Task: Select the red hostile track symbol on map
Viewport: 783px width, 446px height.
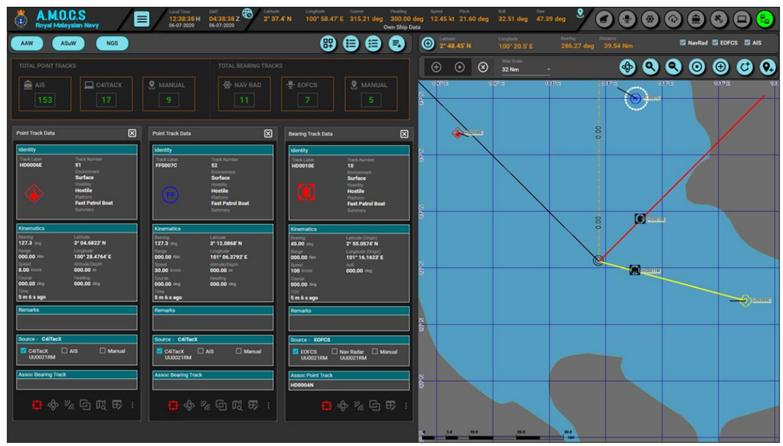Action: [x=457, y=133]
